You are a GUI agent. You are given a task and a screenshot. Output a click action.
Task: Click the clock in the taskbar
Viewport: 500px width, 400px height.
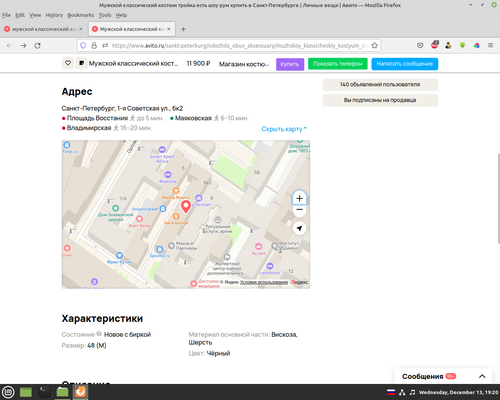[458, 392]
